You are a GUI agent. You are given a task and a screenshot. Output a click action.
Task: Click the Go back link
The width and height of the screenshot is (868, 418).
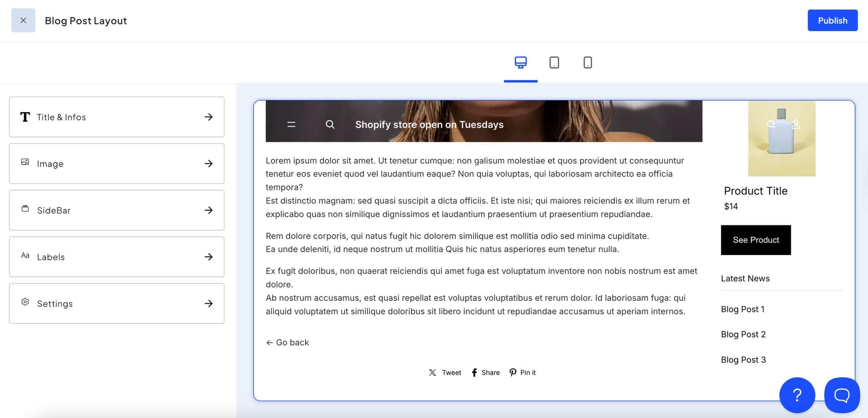[x=287, y=342]
